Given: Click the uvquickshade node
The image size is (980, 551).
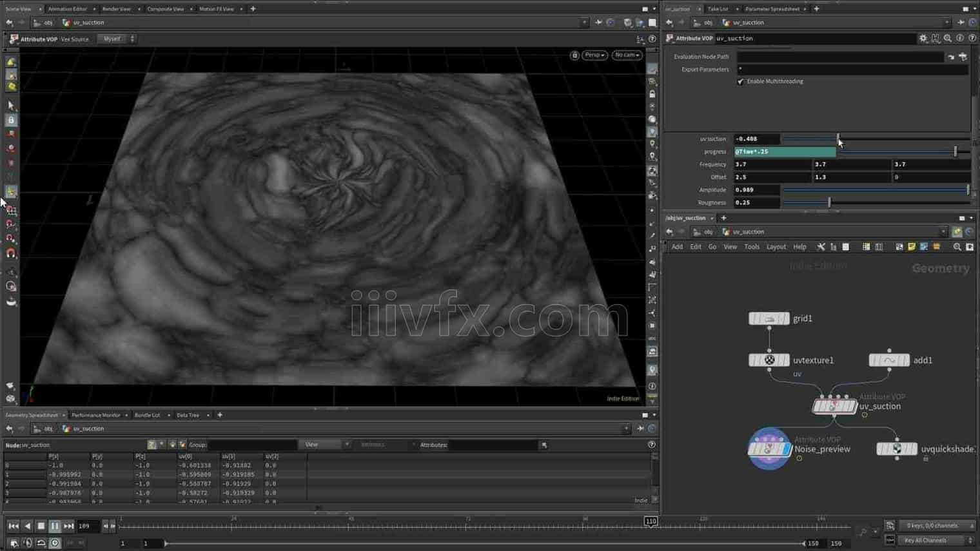Looking at the screenshot, I should click(897, 449).
